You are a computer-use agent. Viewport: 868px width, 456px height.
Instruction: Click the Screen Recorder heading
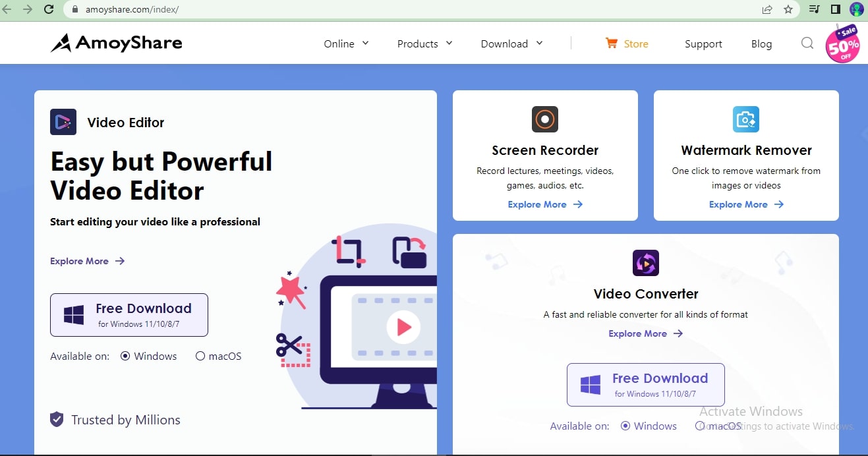click(x=545, y=150)
